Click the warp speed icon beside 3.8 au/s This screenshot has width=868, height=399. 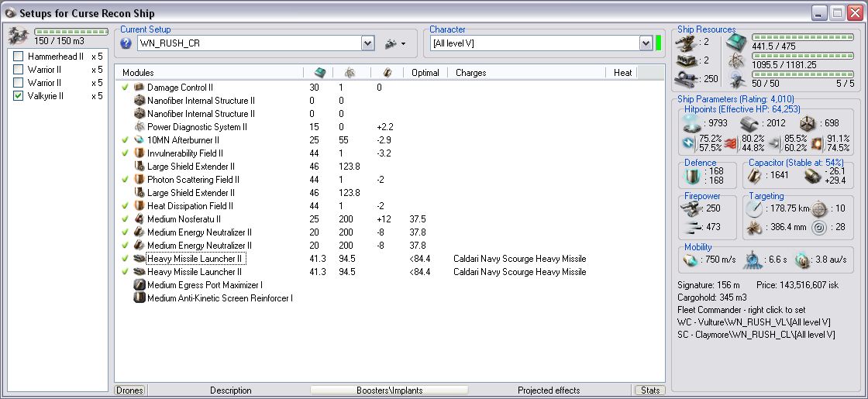pos(802,260)
